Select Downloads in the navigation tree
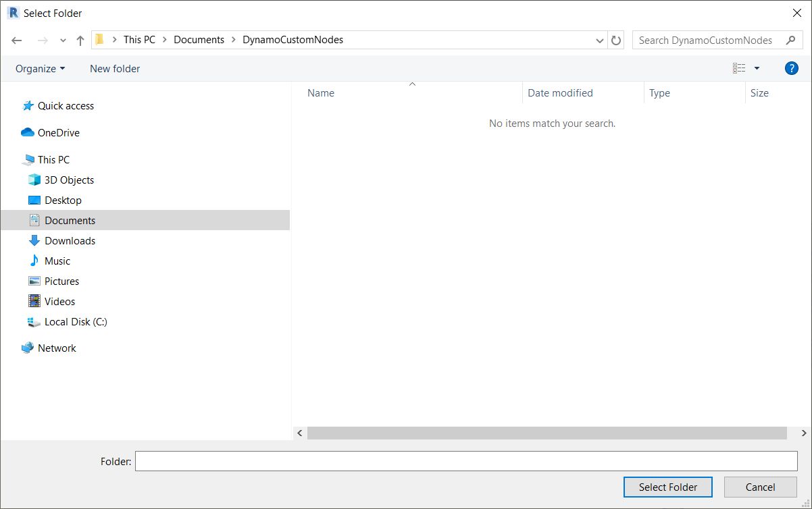812x509 pixels. click(70, 241)
